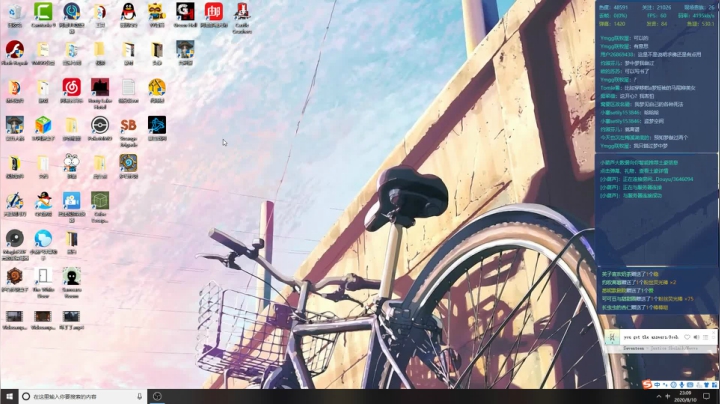Click the taskbar search input box
This screenshot has height=404, width=720.
tap(83, 396)
